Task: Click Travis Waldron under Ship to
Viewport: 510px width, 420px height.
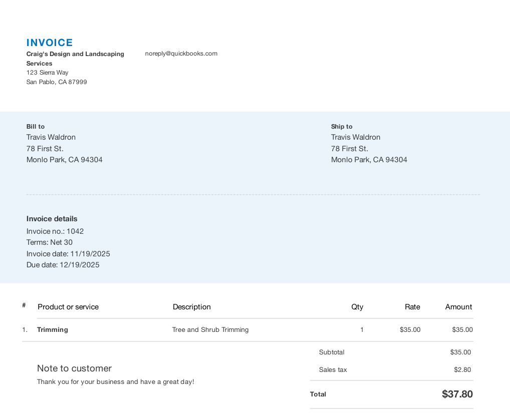Action: (x=355, y=137)
